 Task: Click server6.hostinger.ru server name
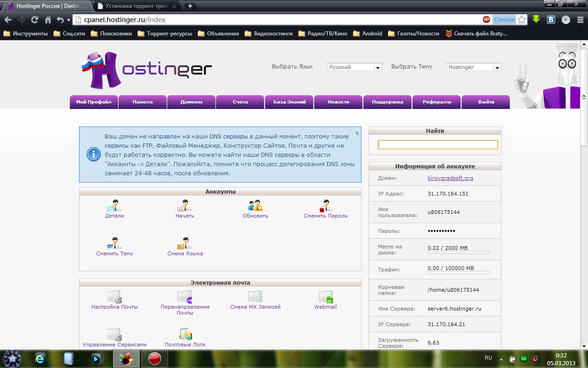pos(454,309)
